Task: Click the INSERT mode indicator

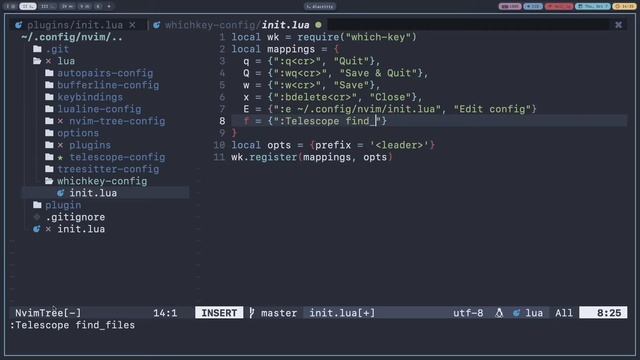Action: (x=219, y=313)
